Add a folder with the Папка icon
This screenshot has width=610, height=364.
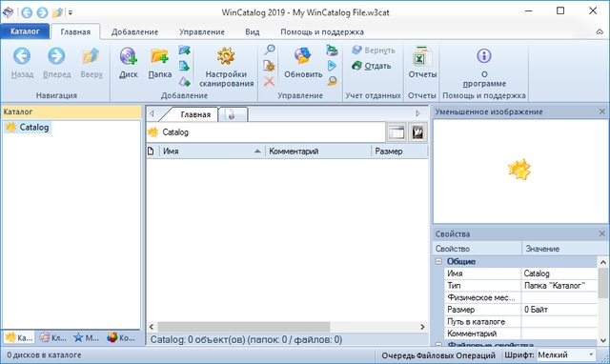pyautogui.click(x=159, y=56)
